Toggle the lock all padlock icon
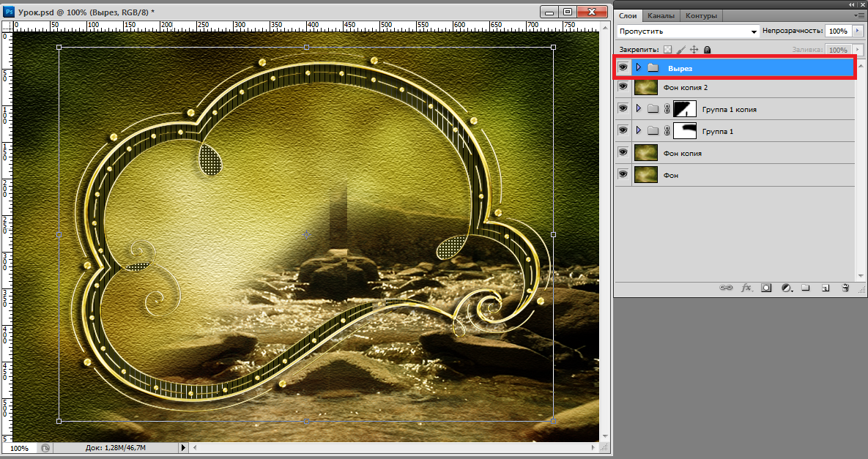This screenshot has height=459, width=868. click(707, 50)
